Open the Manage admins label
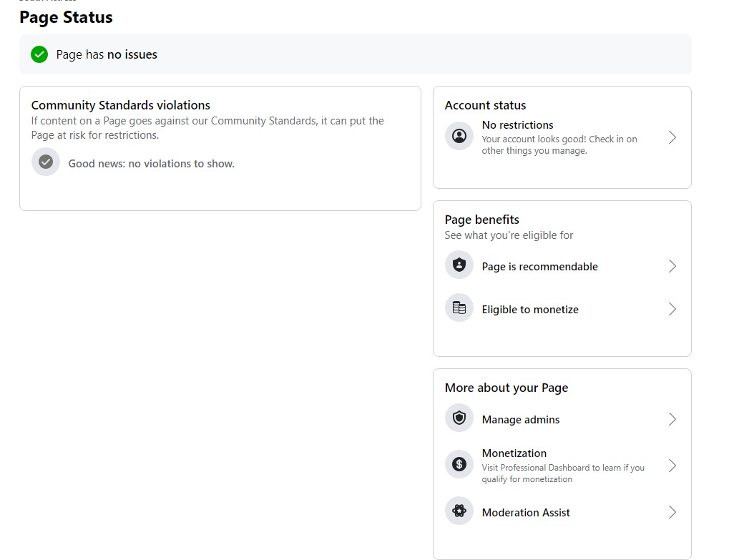This screenshot has height=560, width=734. (x=521, y=420)
